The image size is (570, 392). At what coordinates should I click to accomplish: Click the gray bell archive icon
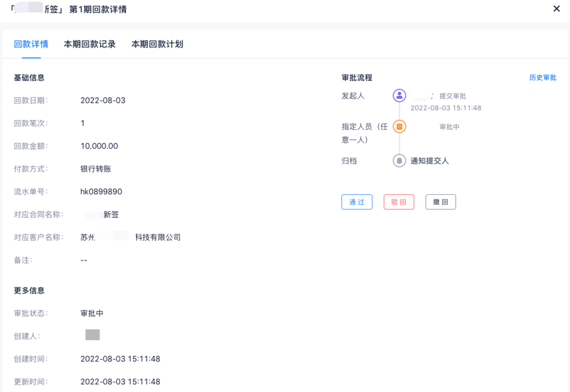(x=399, y=161)
